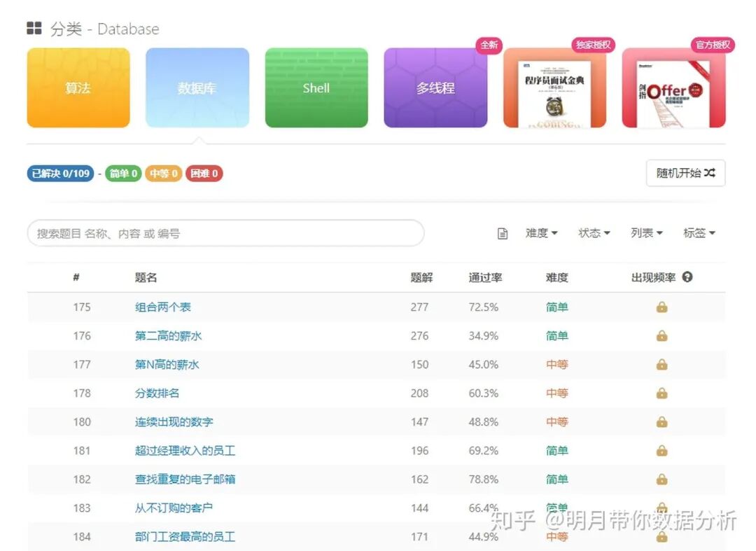Click the 全新 badge on 多线程 card
This screenshot has height=551, width=756.
pos(489,45)
